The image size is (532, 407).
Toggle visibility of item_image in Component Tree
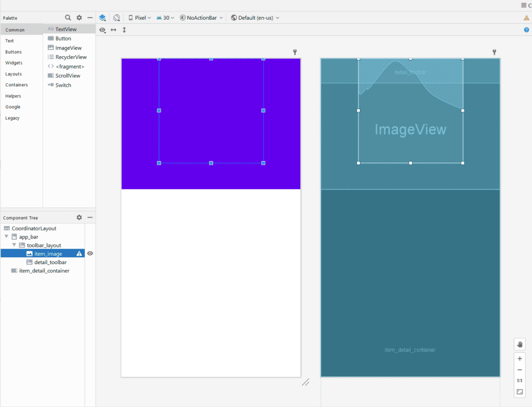pos(90,253)
